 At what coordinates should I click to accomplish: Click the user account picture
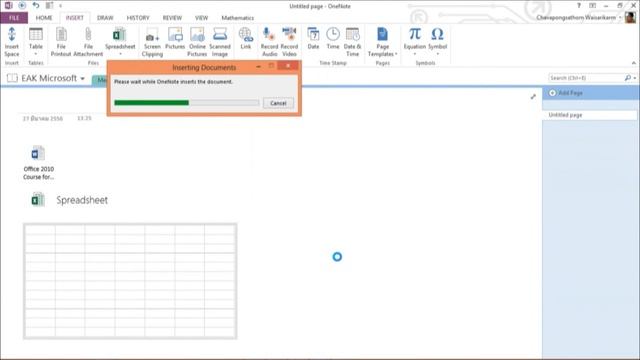click(x=631, y=17)
